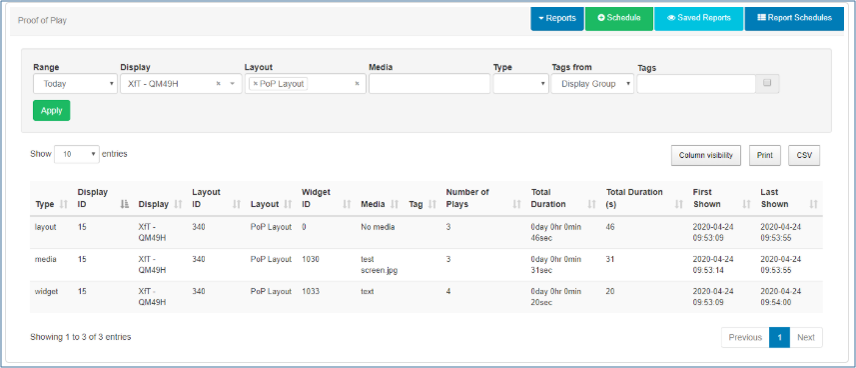This screenshot has height=368, width=856.
Task: Sort by the Display ID column
Action: (102, 198)
